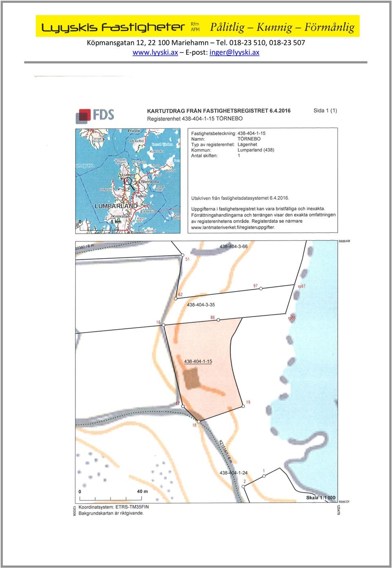Click the FDS logo

coord(95,116)
